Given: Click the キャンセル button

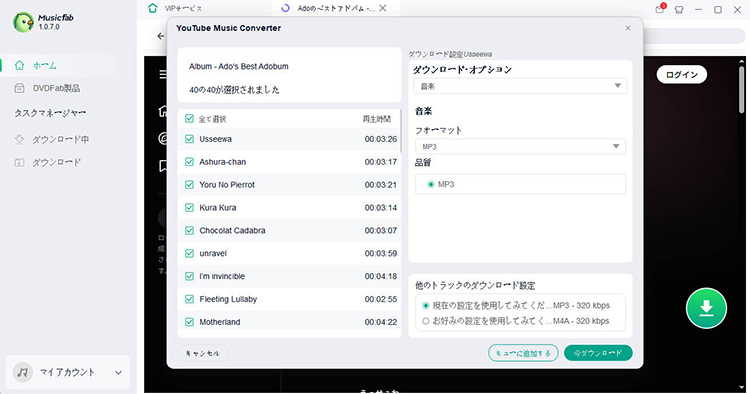Looking at the screenshot, I should [x=203, y=353].
